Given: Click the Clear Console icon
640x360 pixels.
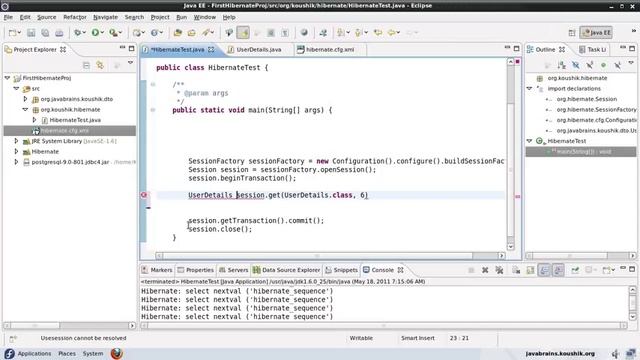Looking at the screenshot, I should [516, 270].
